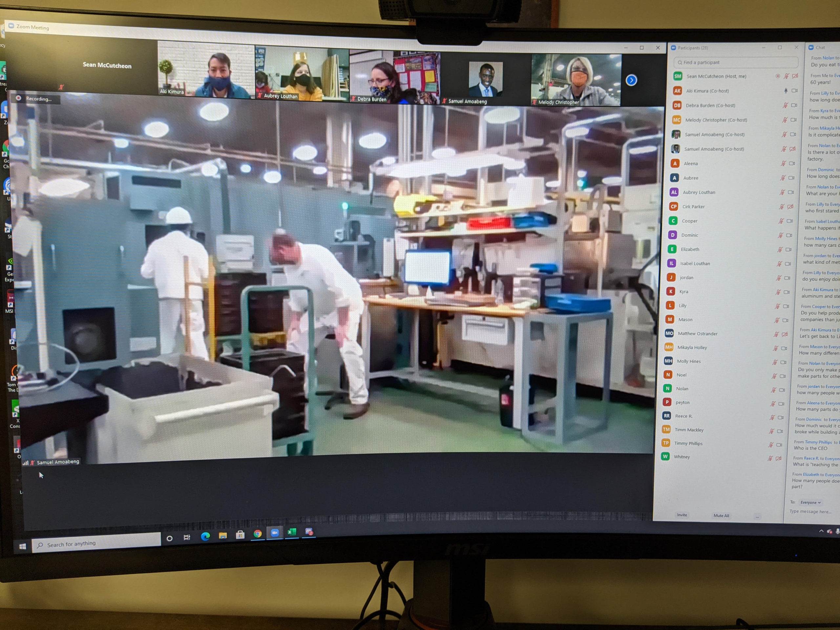Open Microsoft Store from the taskbar
Viewport: 840px width, 630px height.
[240, 535]
